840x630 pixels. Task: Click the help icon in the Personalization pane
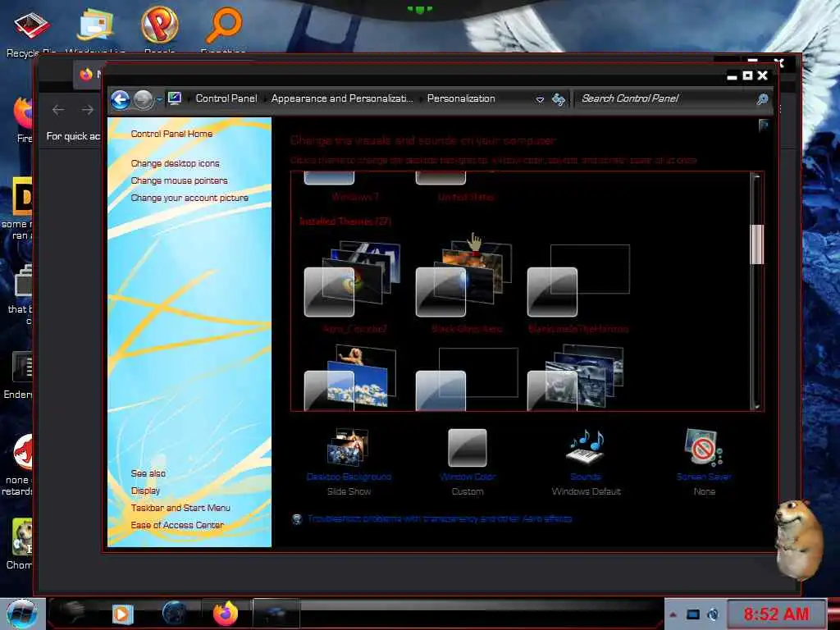(764, 126)
